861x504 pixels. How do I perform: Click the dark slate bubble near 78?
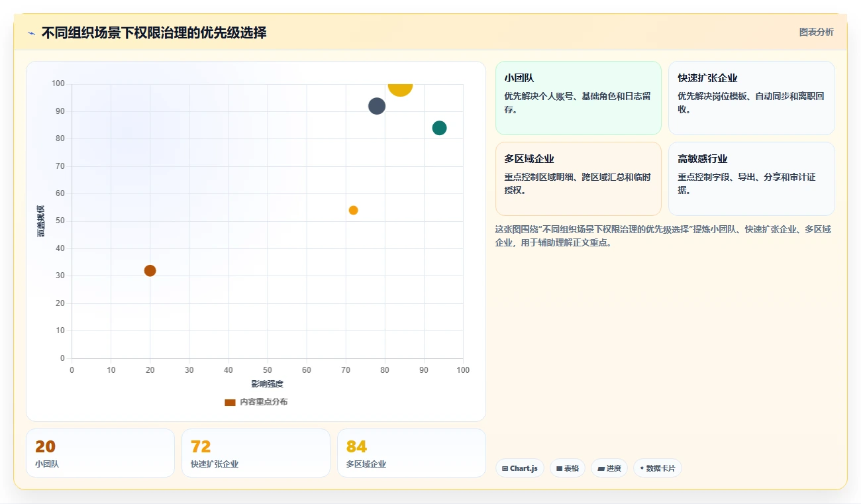coord(377,106)
